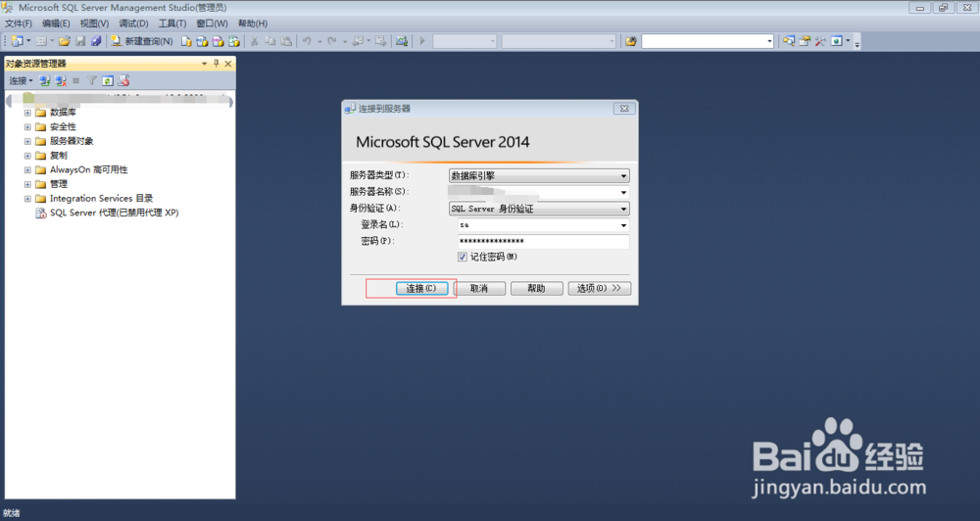Toggle 记住密码 checkbox
The height and width of the screenshot is (521, 980).
click(463, 257)
